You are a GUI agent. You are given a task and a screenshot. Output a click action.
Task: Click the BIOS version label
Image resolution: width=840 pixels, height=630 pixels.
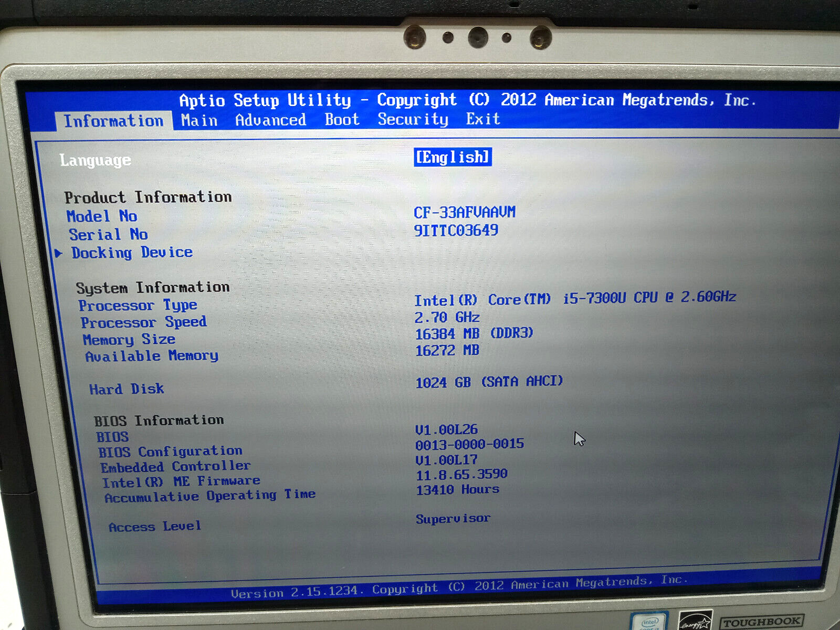pos(112,437)
